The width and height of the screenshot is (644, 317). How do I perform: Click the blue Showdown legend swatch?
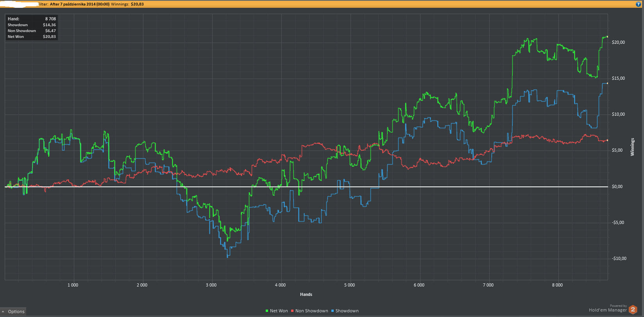click(x=333, y=311)
